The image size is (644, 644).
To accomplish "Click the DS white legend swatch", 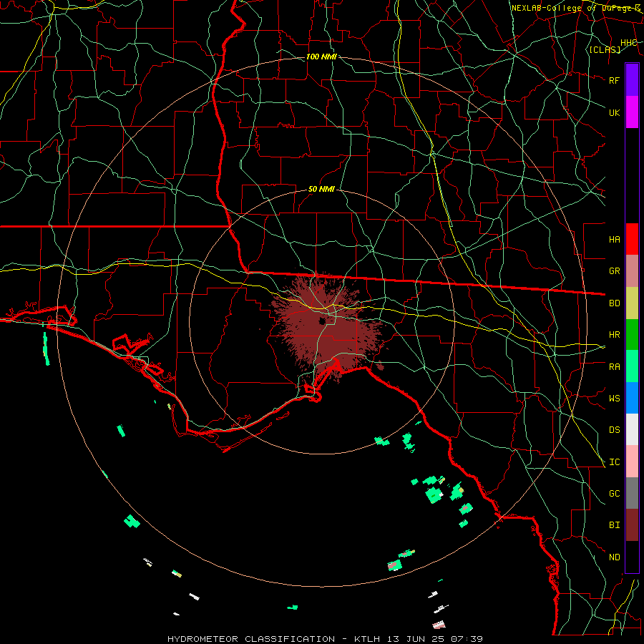I will coord(632,429).
